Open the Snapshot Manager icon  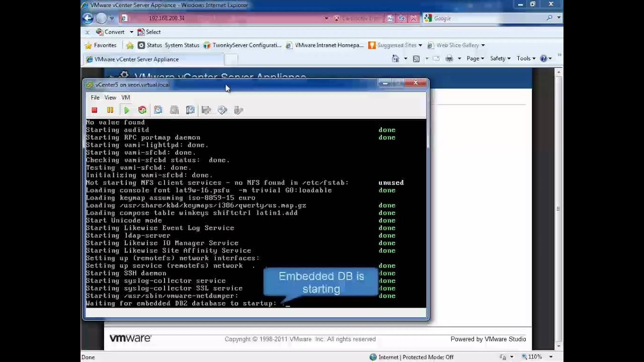point(190,110)
